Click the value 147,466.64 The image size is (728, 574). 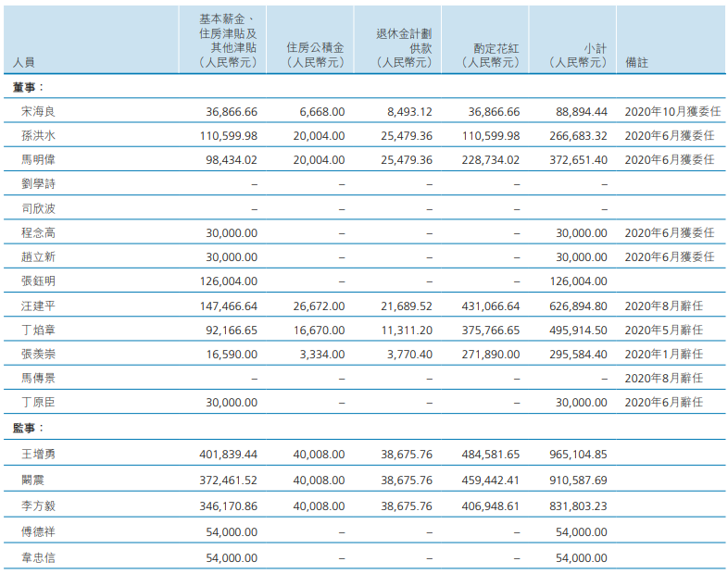[x=229, y=306]
